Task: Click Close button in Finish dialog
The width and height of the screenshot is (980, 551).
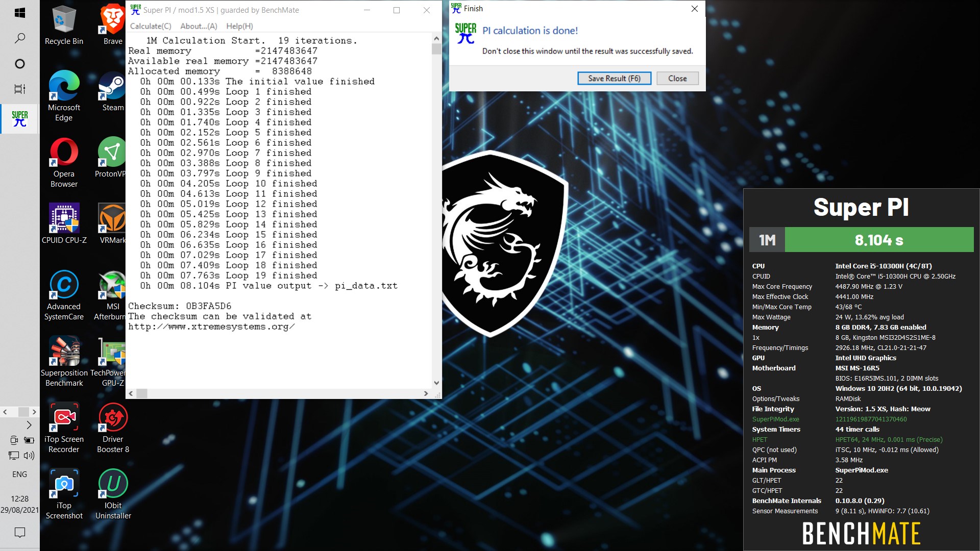Action: tap(677, 78)
